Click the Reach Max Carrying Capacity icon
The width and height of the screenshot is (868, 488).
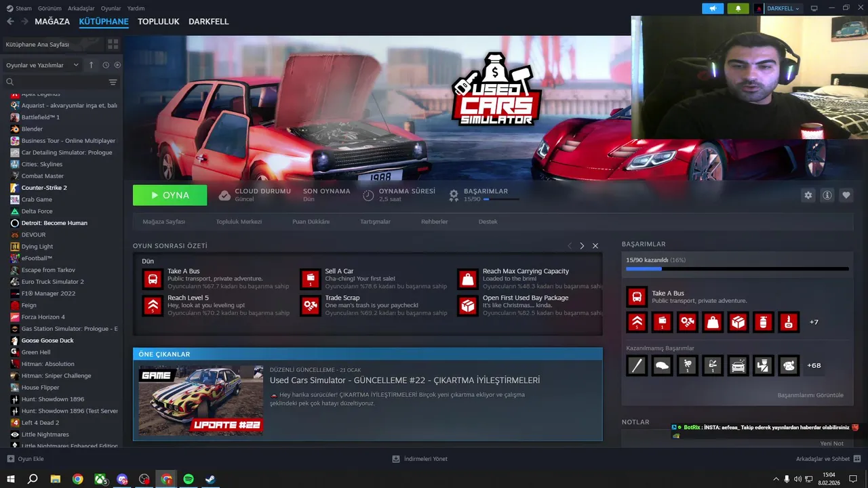(x=467, y=279)
